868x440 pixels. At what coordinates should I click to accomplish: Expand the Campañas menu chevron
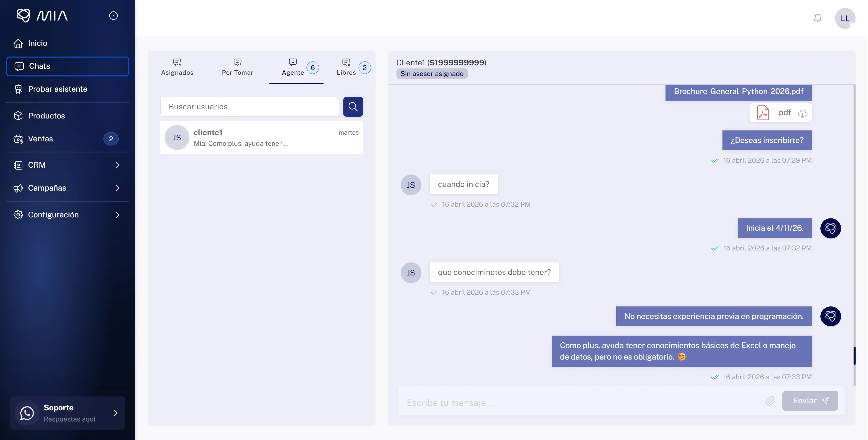[118, 188]
